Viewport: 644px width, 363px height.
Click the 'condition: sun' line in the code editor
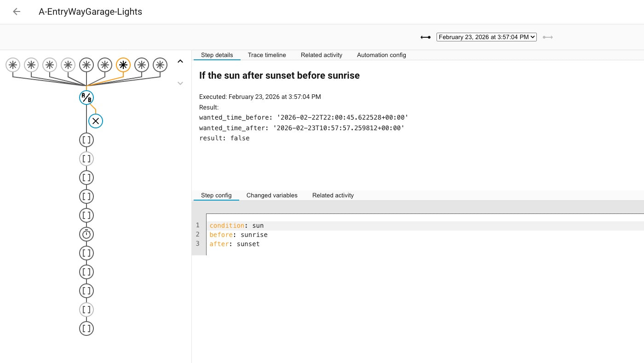[236, 225]
